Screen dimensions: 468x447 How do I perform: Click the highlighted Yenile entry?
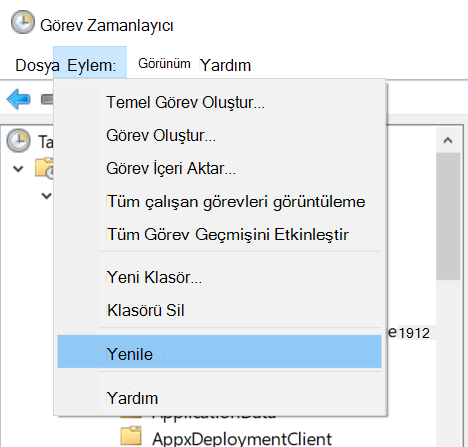[219, 352]
